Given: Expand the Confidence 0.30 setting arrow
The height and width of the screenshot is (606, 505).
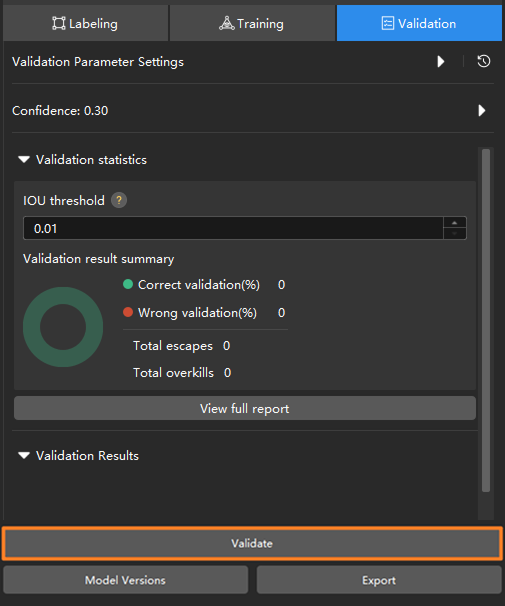Looking at the screenshot, I should 481,111.
